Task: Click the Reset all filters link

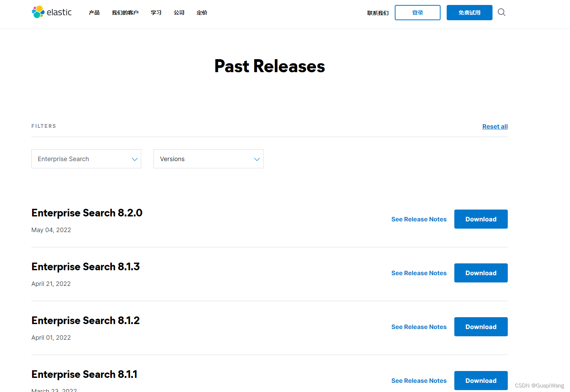Action: point(495,126)
